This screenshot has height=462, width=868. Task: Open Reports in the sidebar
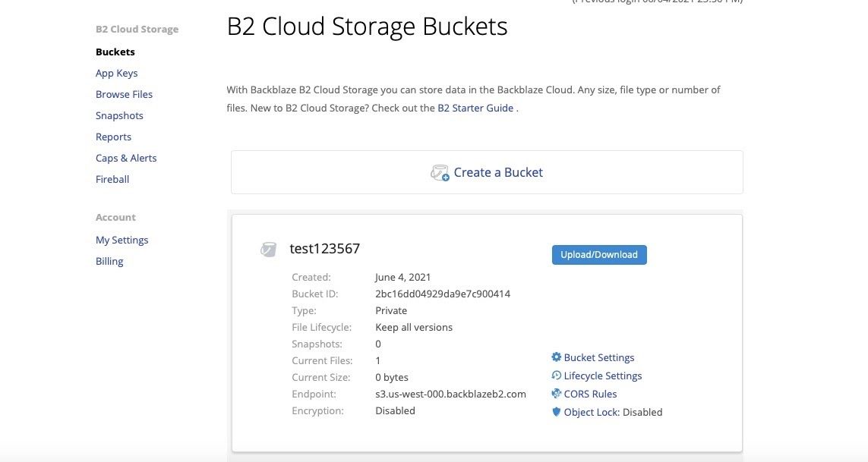pyautogui.click(x=113, y=137)
